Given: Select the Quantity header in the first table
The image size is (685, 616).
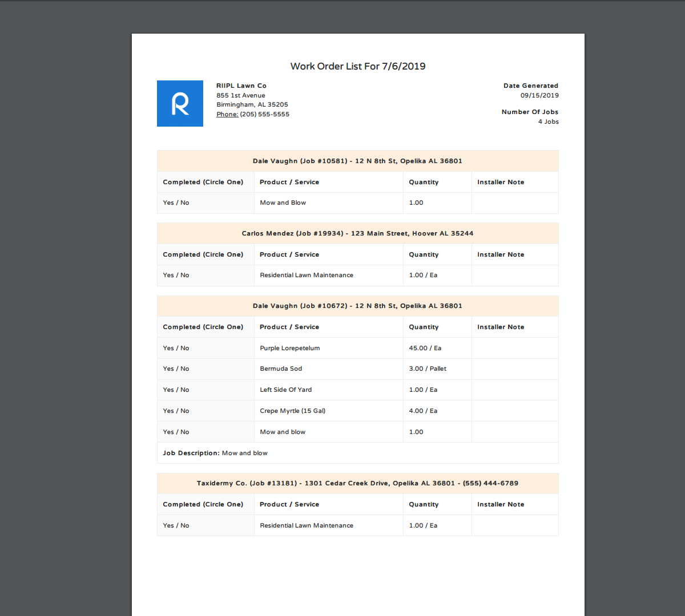Looking at the screenshot, I should point(424,182).
